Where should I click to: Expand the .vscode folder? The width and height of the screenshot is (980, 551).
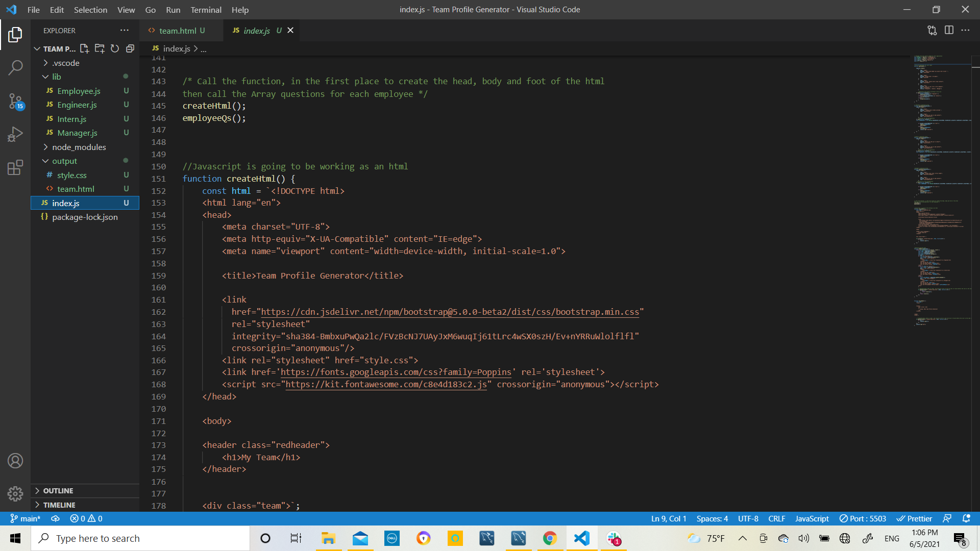coord(65,63)
